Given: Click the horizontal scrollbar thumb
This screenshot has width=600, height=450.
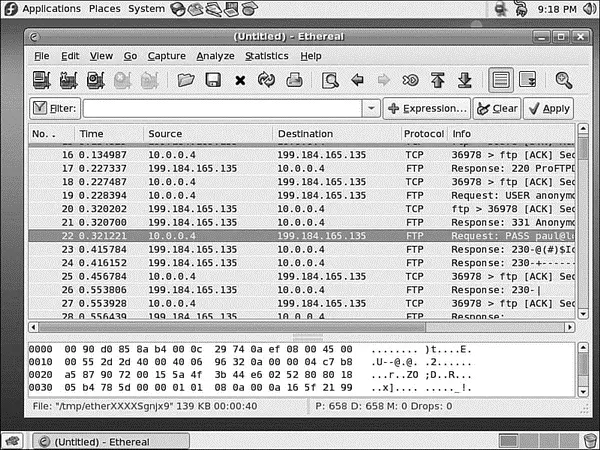Looking at the screenshot, I should (232, 327).
